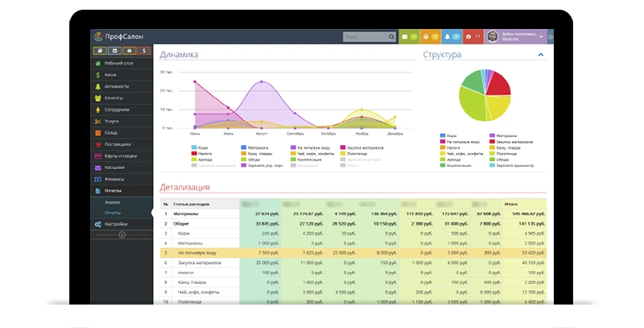Collapse the Структура panel with the chevron
This screenshot has width=644, height=328.
coord(541,55)
